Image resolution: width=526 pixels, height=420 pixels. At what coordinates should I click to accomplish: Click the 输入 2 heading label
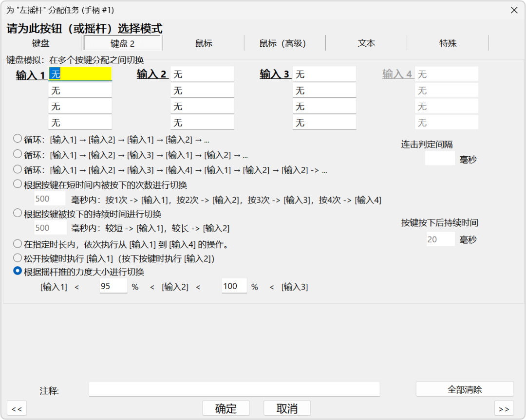point(151,74)
